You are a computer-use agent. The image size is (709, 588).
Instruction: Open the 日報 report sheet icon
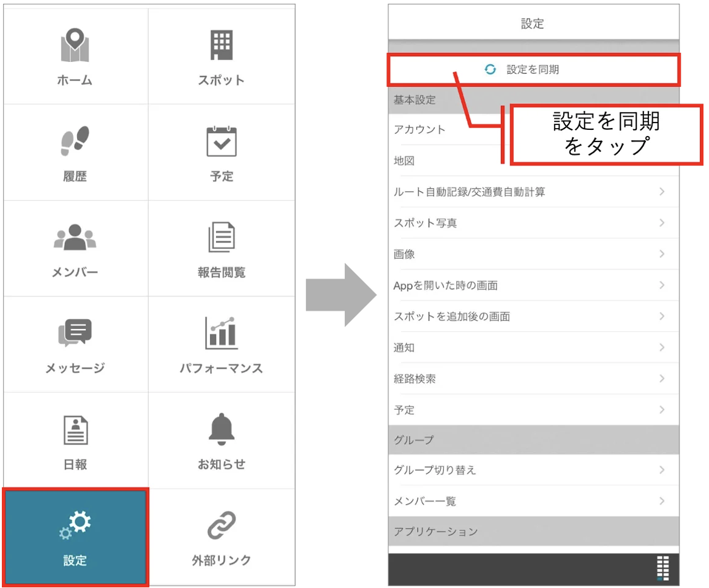pos(75,430)
